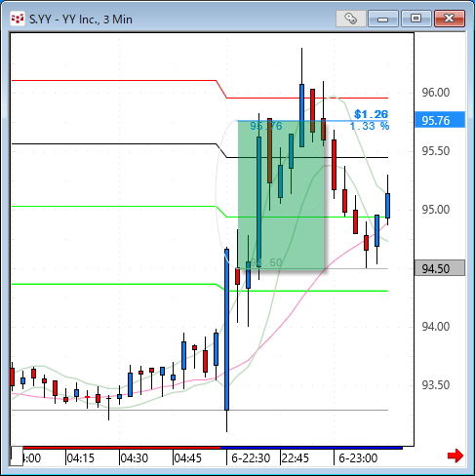Click the 95.76 text inside the green box
The height and width of the screenshot is (476, 475).
pos(266,126)
